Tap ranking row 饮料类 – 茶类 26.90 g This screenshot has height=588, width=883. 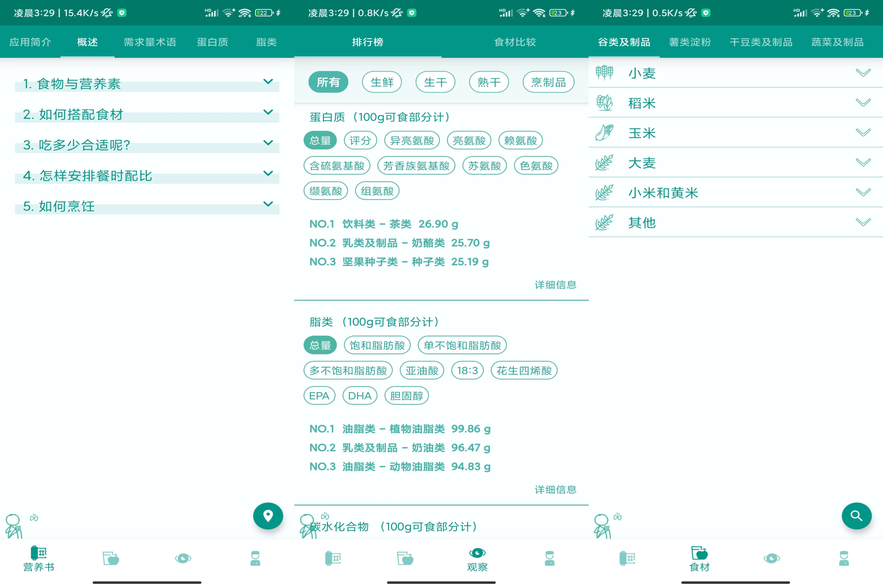tap(383, 224)
